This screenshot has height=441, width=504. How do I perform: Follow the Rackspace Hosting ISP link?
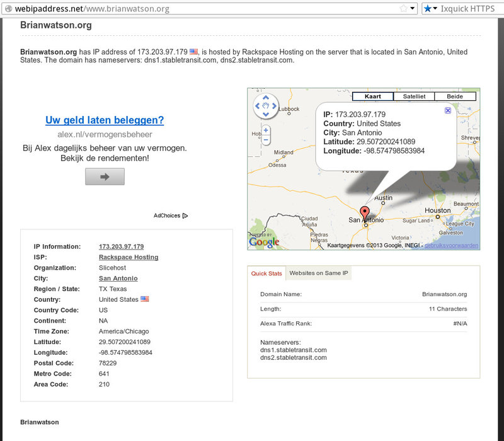coord(129,257)
